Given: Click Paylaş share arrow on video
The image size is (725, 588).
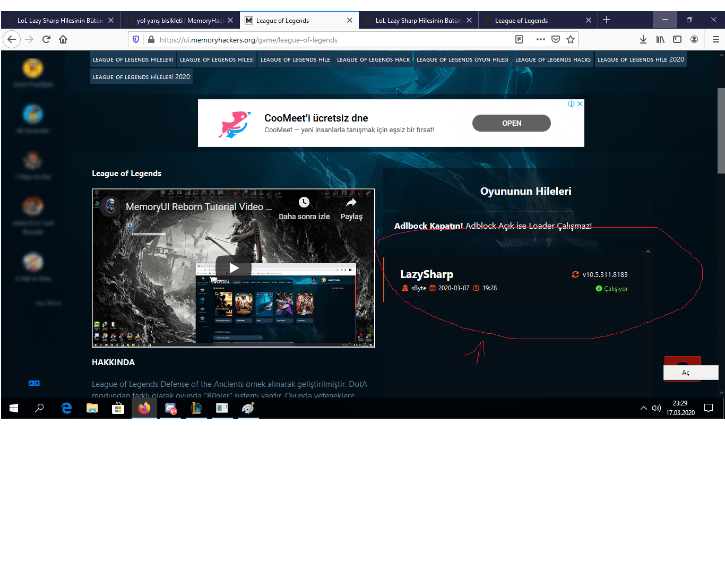Looking at the screenshot, I should 351,202.
